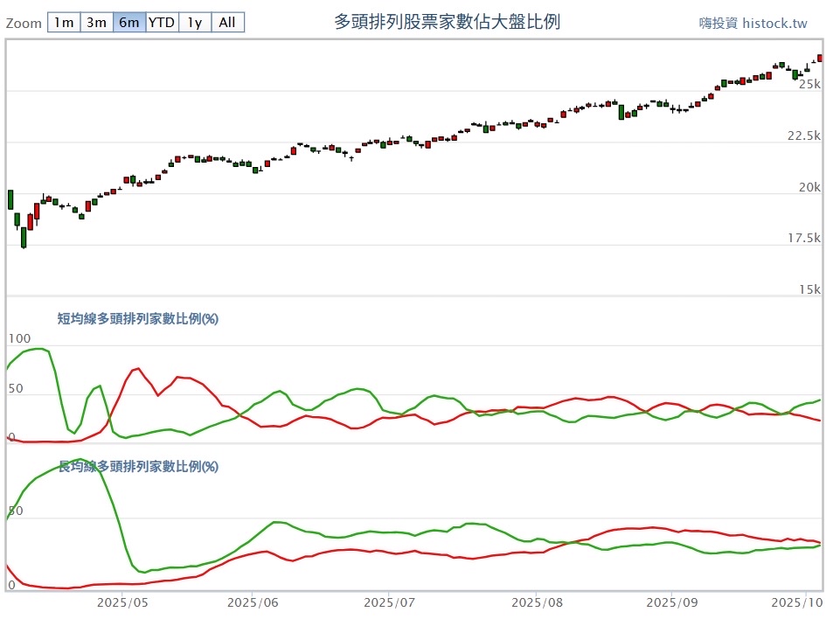This screenshot has height=619, width=840.
Task: Click the 20k price axis label
Action: (809, 187)
